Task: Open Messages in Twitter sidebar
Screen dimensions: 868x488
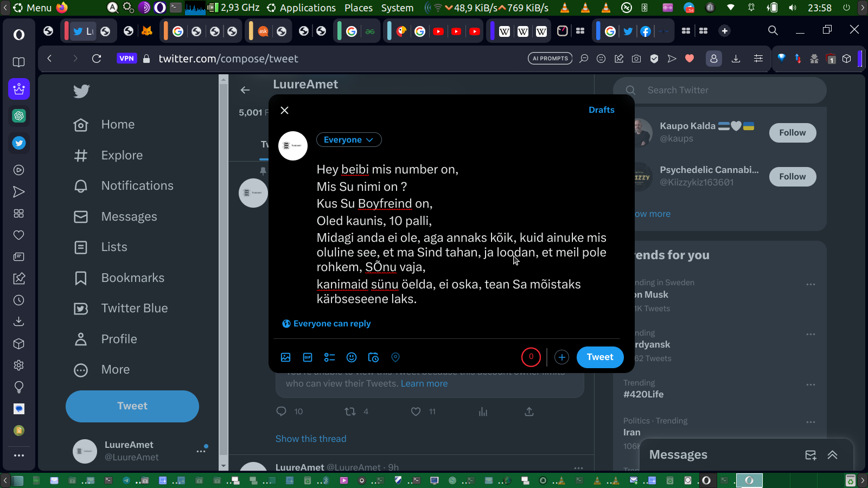Action: click(116, 217)
